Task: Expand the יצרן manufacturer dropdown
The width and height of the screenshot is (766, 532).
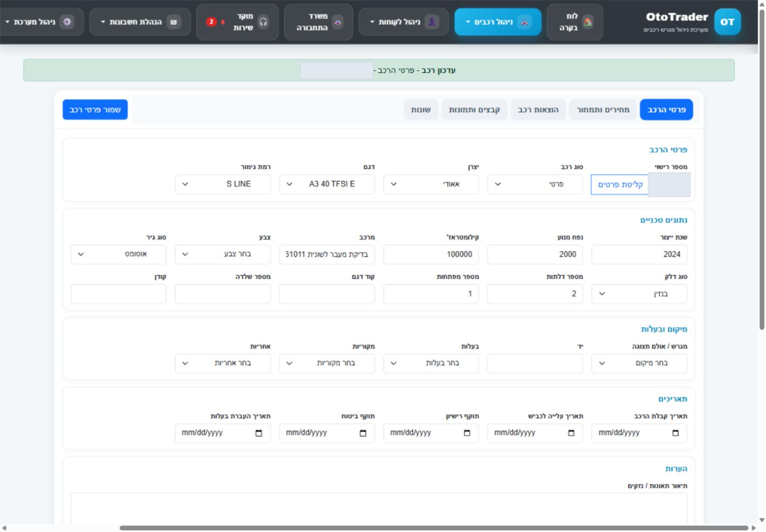Action: tap(431, 184)
